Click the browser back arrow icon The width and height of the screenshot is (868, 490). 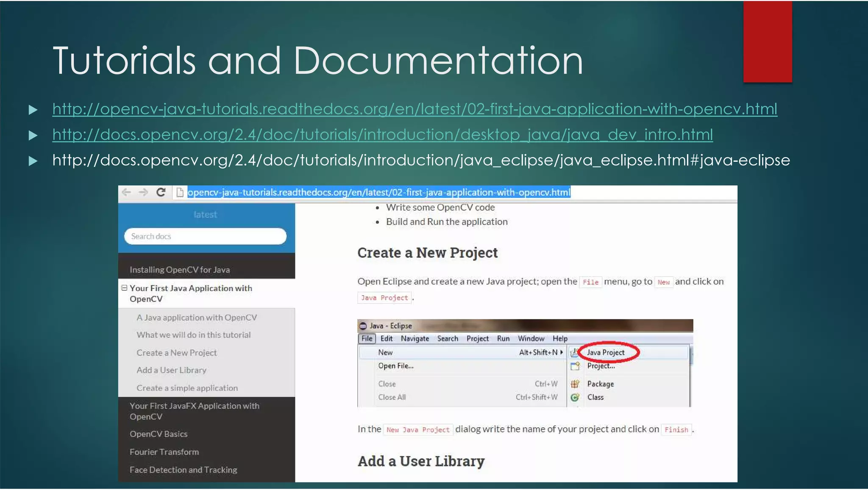pos(126,192)
